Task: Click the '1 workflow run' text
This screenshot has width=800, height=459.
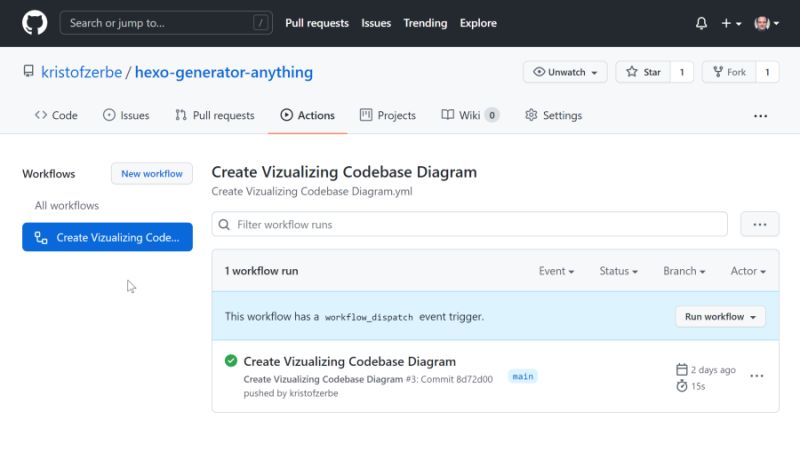Action: (261, 271)
